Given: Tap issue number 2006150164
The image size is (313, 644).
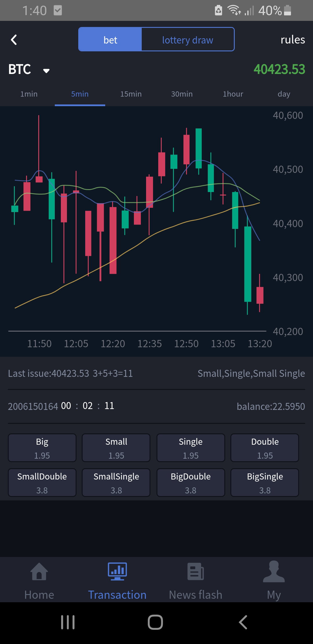Looking at the screenshot, I should point(33,406).
